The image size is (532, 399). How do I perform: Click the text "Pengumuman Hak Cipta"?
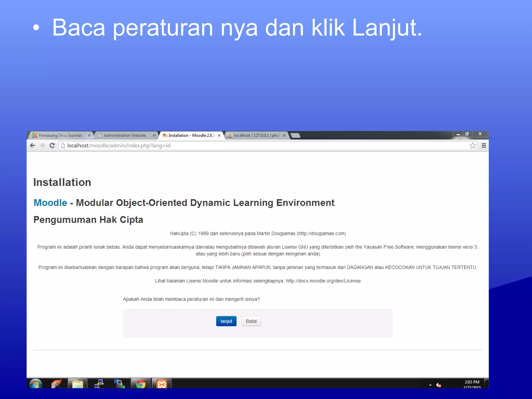(88, 220)
